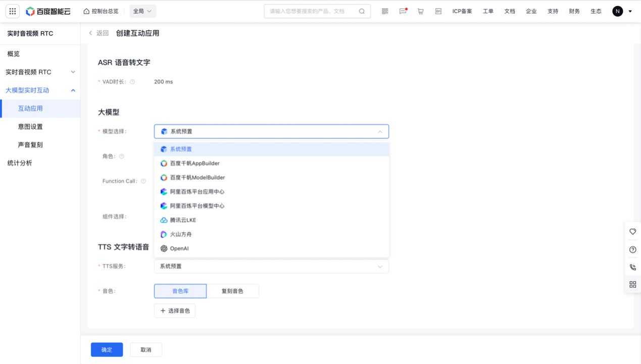Open the messages icon with red dot
Viewport: 641px width, 364px height.
tap(403, 11)
